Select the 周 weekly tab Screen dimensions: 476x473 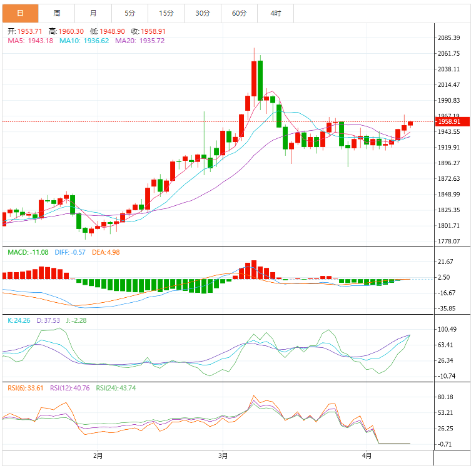[x=57, y=13]
